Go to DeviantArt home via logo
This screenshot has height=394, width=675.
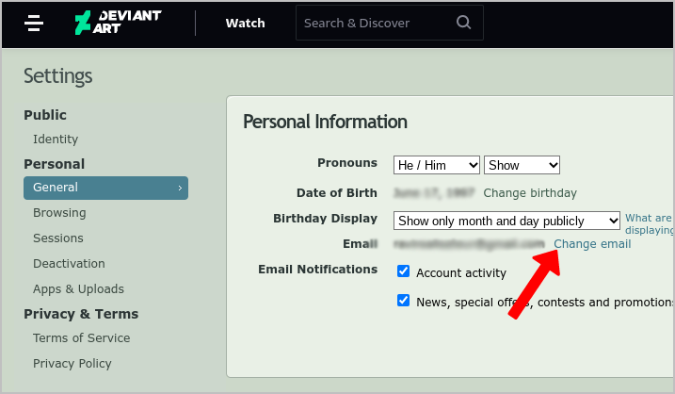pyautogui.click(x=118, y=22)
